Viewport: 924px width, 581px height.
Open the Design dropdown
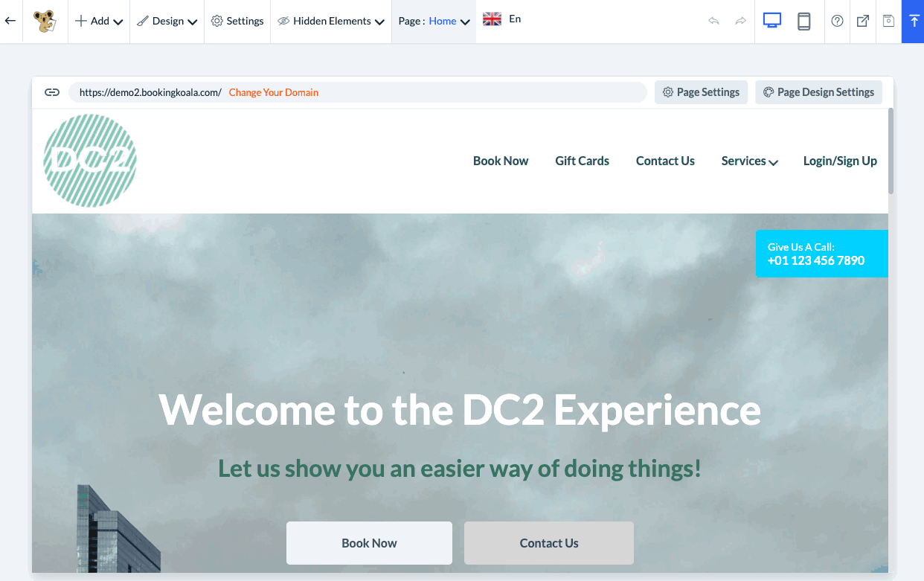(x=167, y=21)
